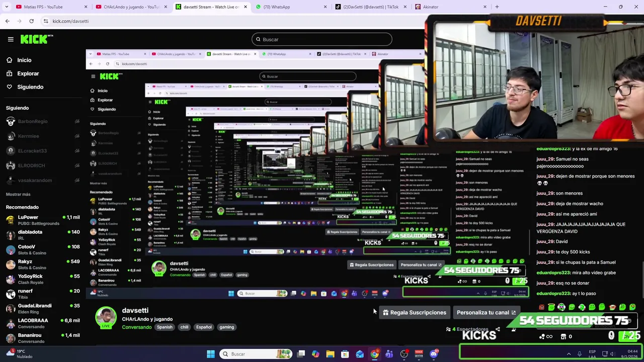
Task: Open Discord from the taskbar
Action: pos(434,354)
